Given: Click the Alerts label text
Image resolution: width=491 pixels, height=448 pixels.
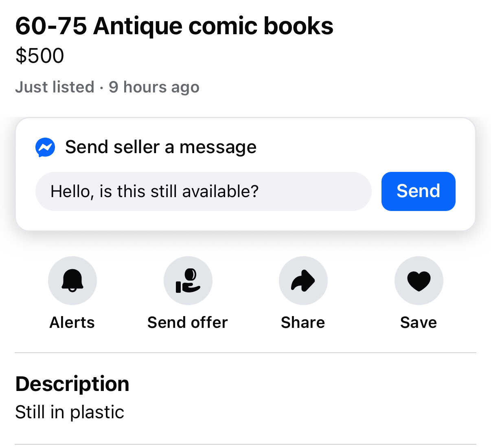Looking at the screenshot, I should [x=72, y=322].
